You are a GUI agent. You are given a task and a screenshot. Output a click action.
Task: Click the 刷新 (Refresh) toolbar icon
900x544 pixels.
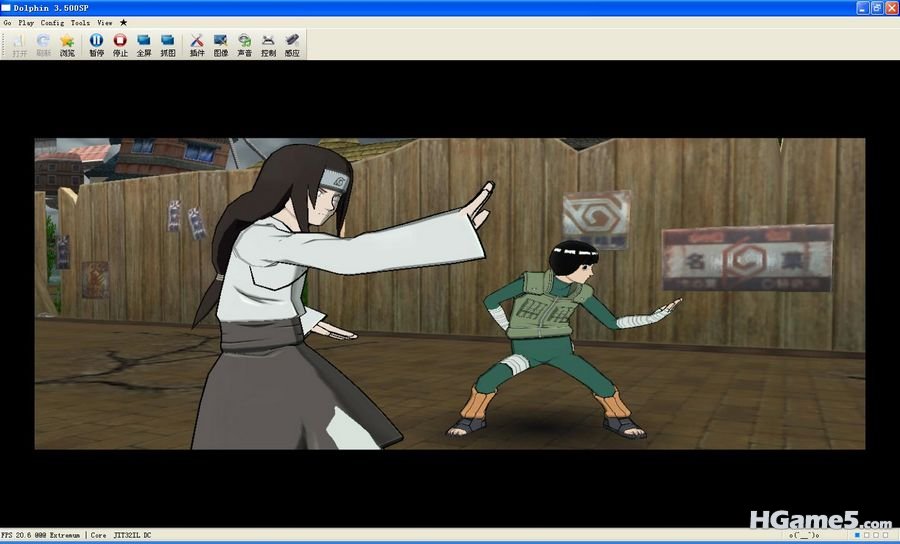click(43, 45)
